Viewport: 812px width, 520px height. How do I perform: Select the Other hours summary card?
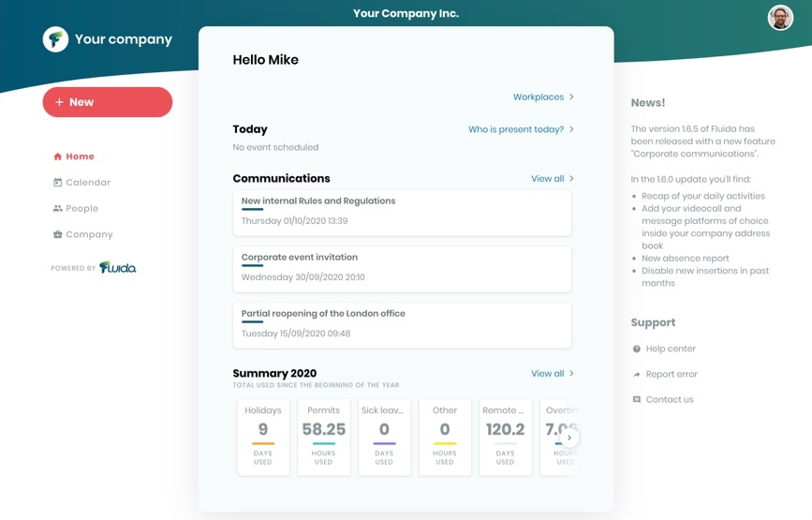445,438
